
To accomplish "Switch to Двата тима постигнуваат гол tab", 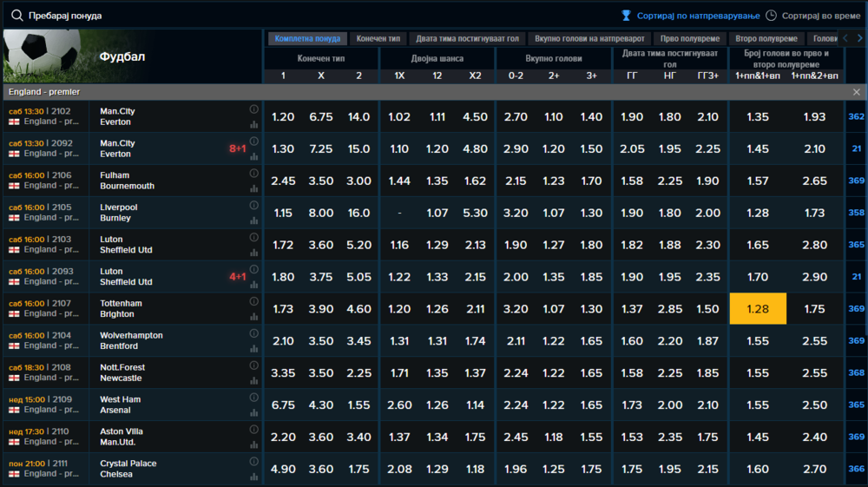I will (x=467, y=39).
